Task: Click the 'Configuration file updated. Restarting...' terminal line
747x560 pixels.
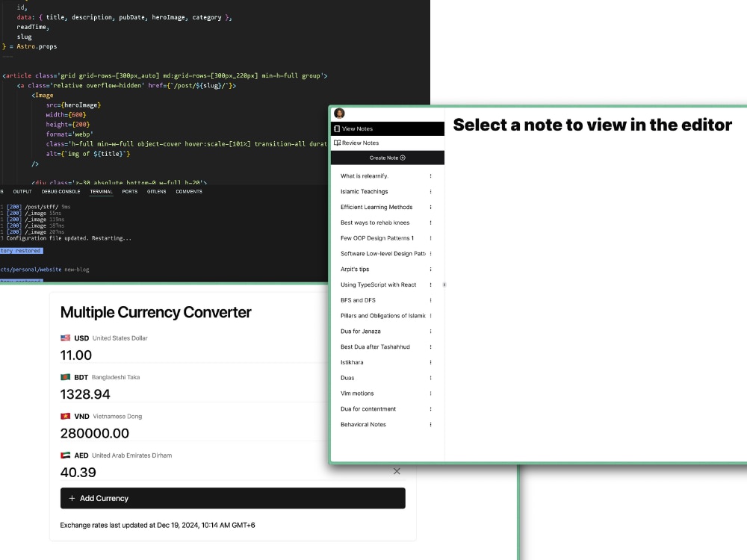Action: click(69, 238)
